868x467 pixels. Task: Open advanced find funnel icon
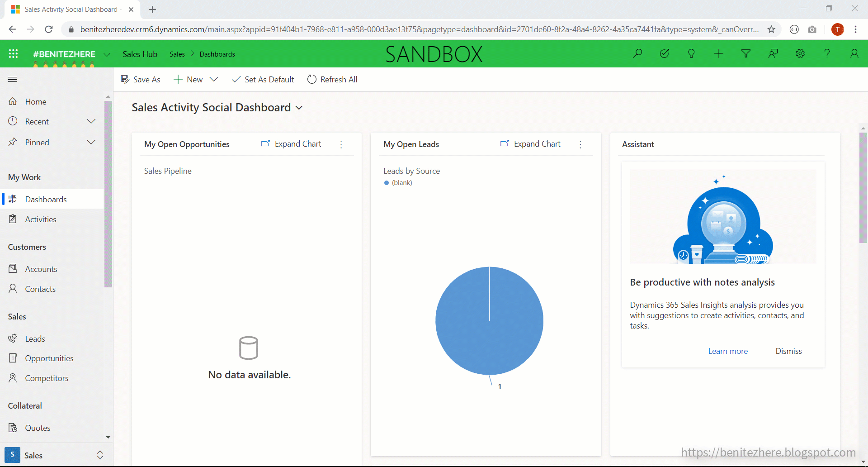coord(746,54)
